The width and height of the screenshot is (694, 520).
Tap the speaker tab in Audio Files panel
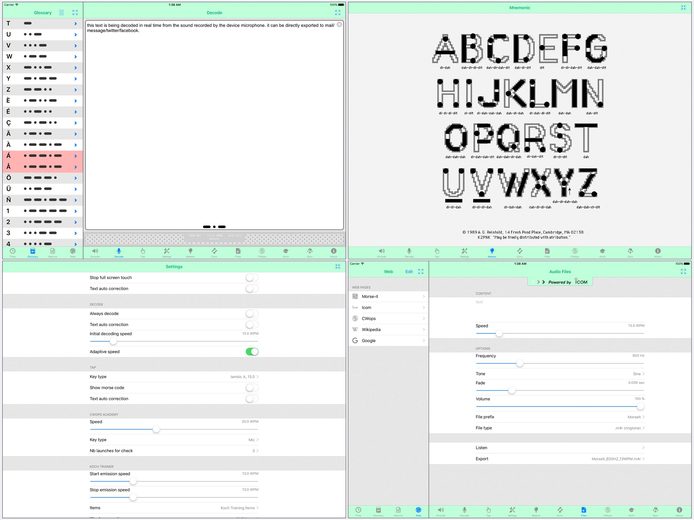click(440, 511)
